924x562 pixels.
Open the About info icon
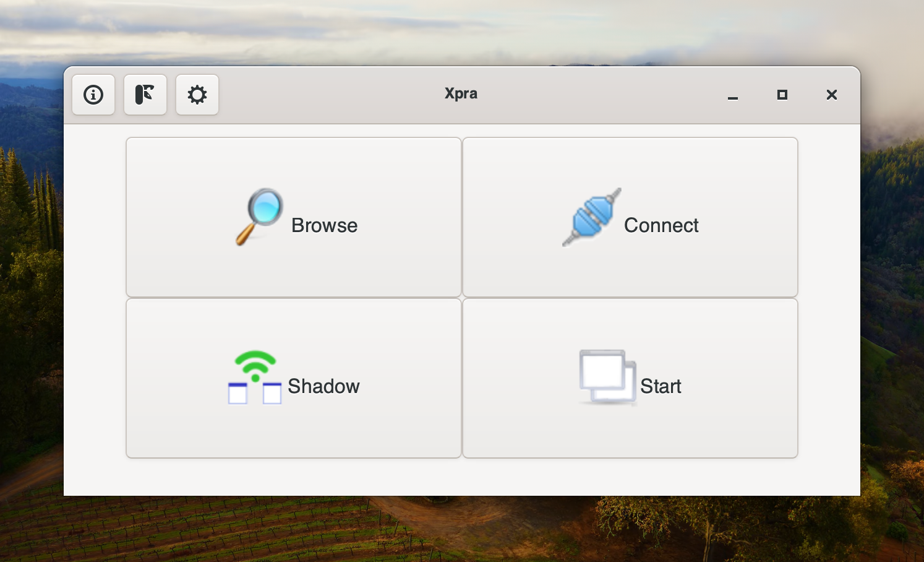point(93,95)
